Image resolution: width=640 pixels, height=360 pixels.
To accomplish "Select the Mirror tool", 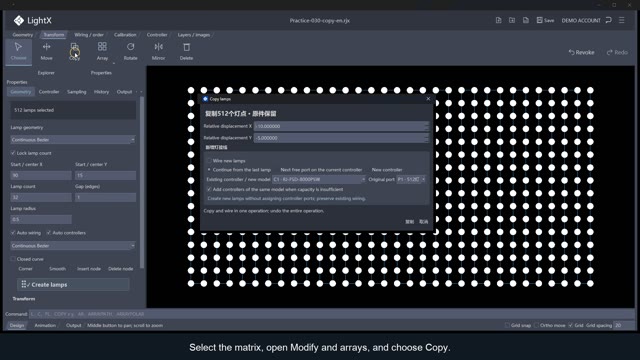I will tap(158, 51).
